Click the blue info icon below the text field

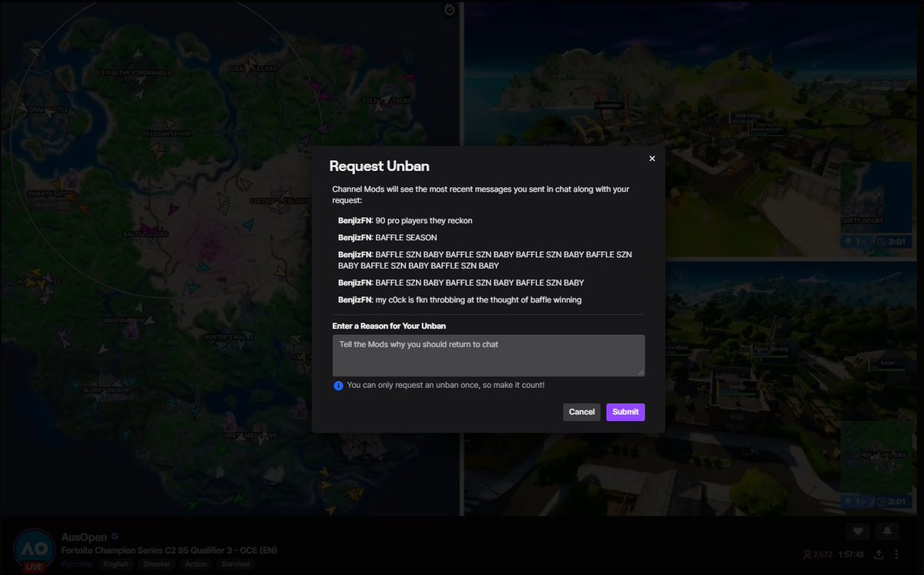[338, 386]
